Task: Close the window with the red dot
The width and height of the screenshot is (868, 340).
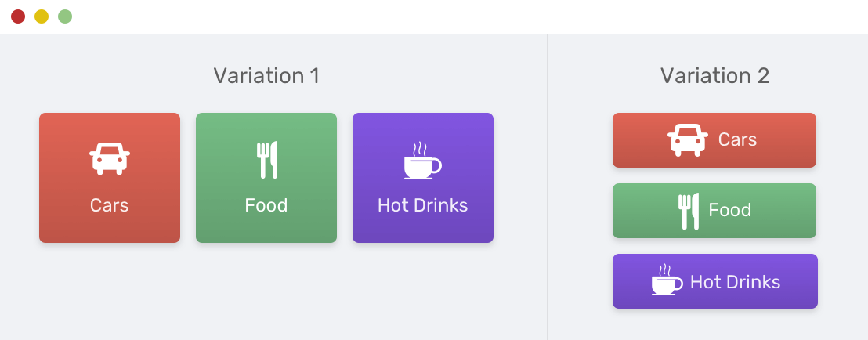Action: [18, 16]
